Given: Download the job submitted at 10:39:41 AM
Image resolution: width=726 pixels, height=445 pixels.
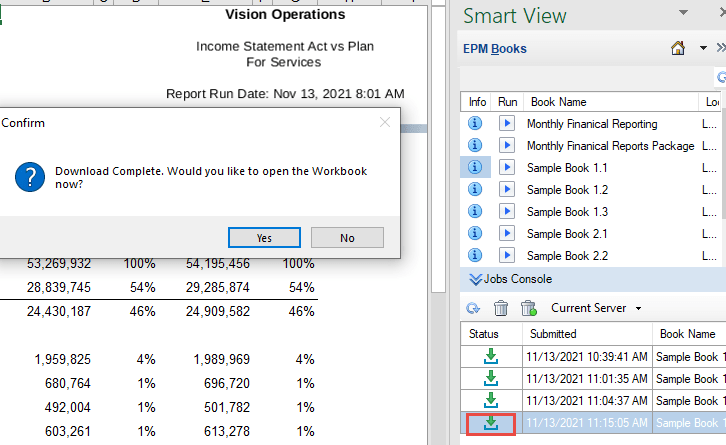Looking at the screenshot, I should click(x=490, y=357).
